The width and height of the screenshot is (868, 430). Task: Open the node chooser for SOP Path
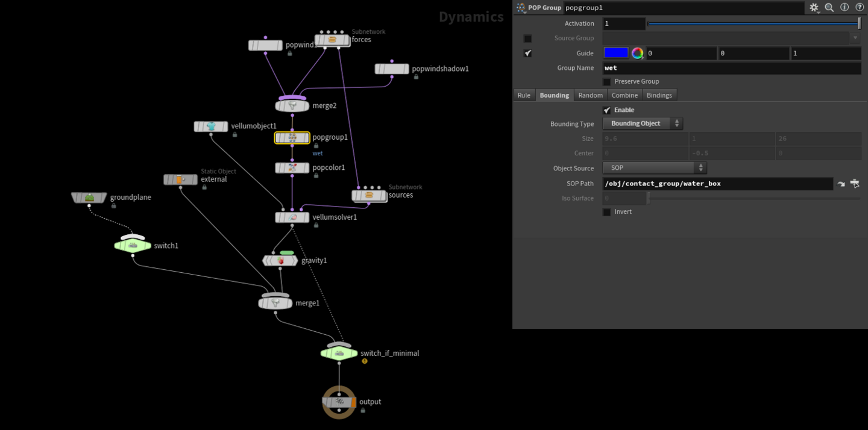(x=855, y=184)
